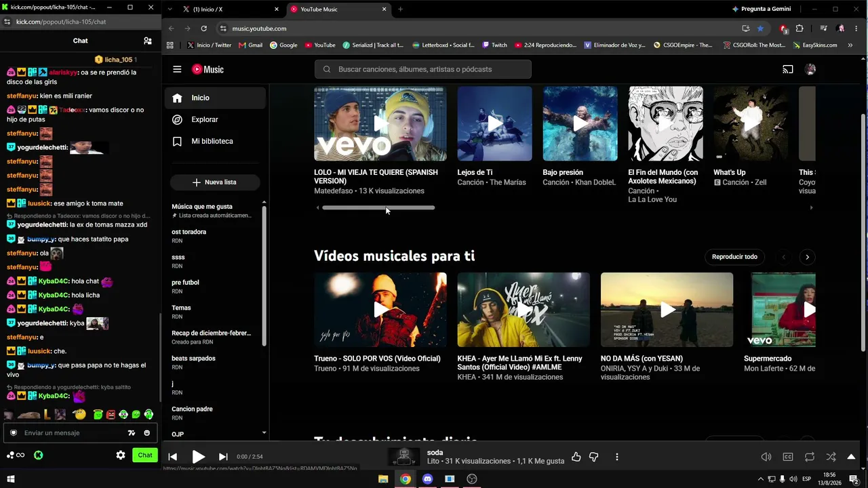Open the YouTube Music account avatar
868x488 pixels.
pyautogui.click(x=810, y=69)
